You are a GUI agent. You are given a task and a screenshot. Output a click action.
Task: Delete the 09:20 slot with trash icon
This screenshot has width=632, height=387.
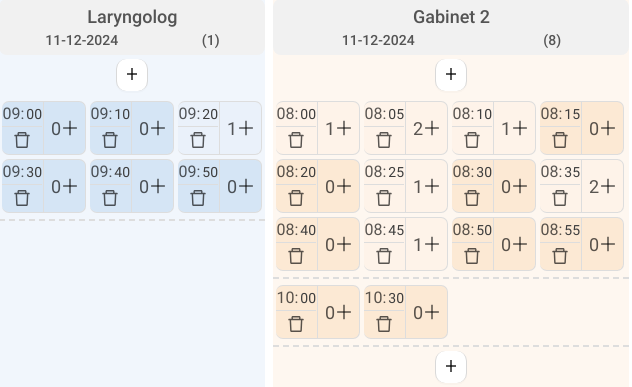pos(198,140)
